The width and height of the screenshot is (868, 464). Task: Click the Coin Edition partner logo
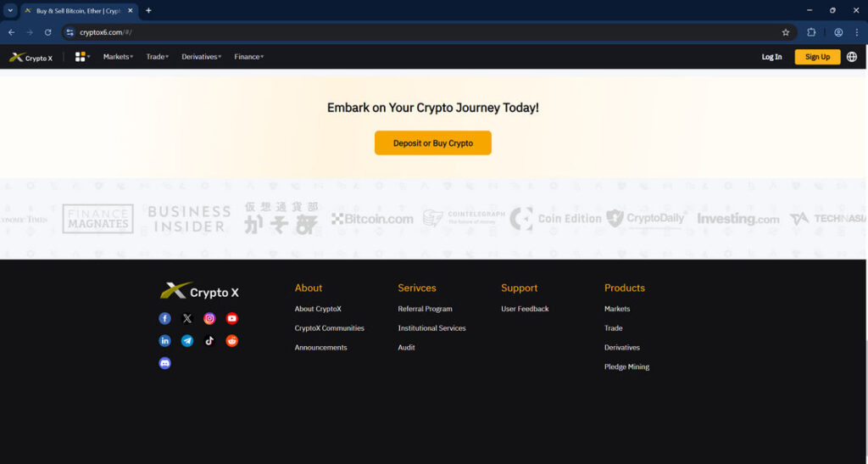point(555,219)
